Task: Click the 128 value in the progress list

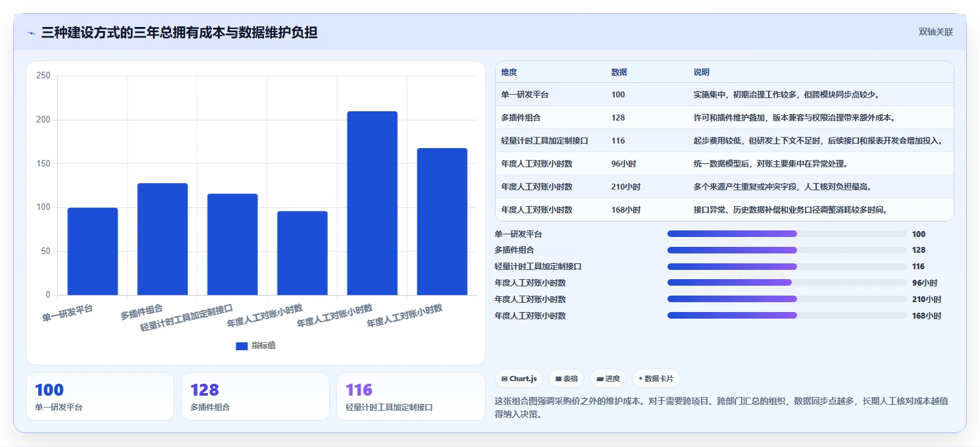Action: [919, 250]
